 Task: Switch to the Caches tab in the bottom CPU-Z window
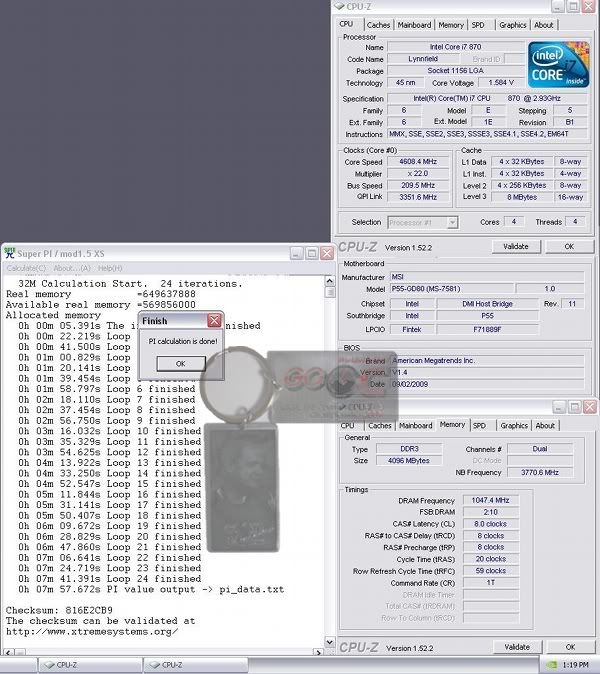(380, 426)
